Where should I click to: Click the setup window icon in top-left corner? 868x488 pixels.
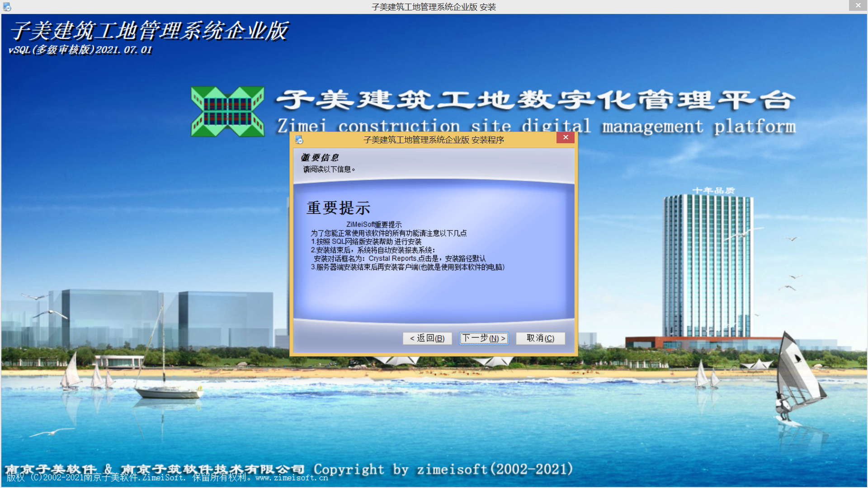click(7, 7)
